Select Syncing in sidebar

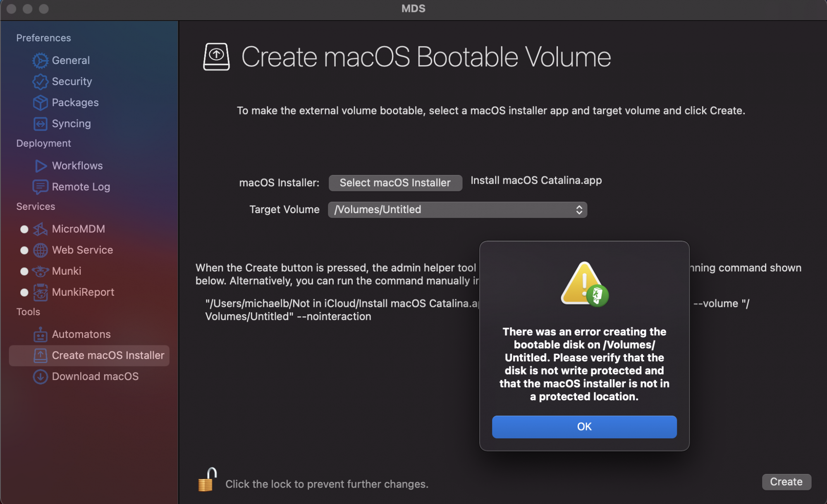(71, 124)
